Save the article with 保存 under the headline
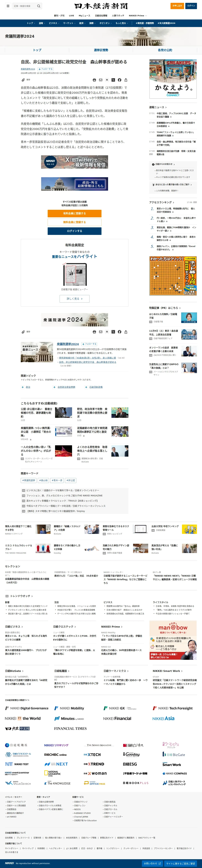 [26, 80]
